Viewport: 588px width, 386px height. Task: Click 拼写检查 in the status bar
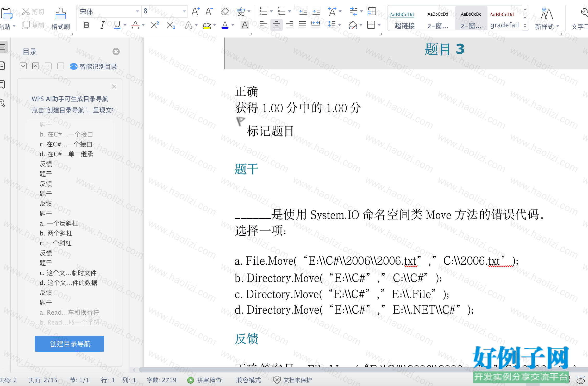coord(204,380)
